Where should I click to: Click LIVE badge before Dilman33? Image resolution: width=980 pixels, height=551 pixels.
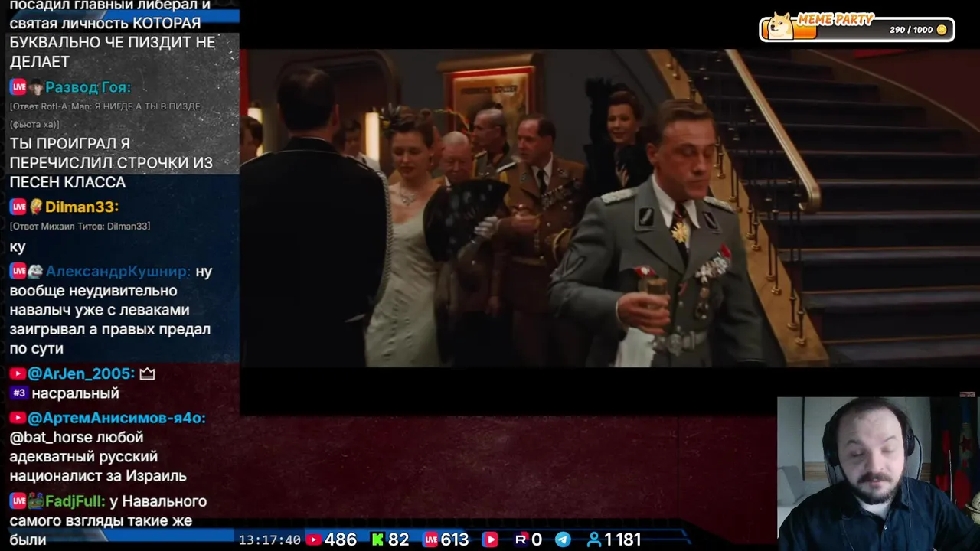[x=18, y=207]
